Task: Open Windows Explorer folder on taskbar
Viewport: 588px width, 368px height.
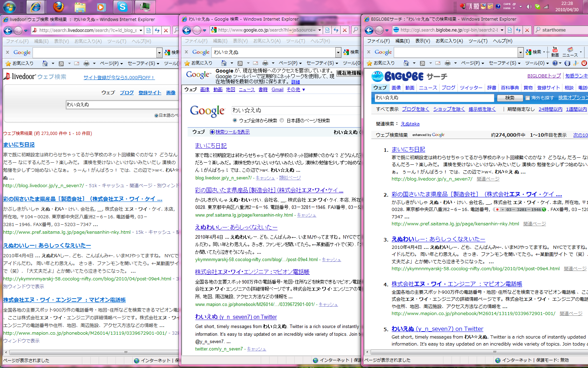Action: (x=80, y=7)
